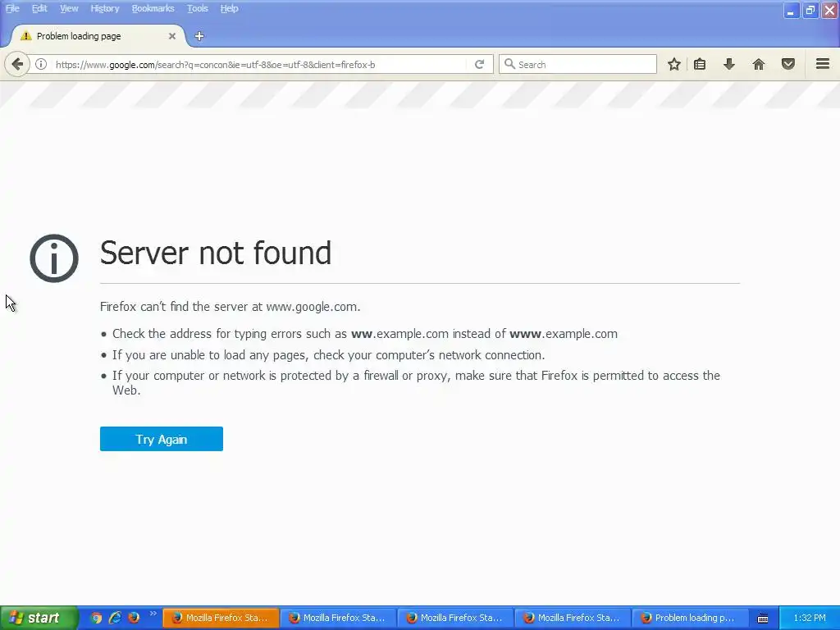
Task: Open the Tools menu
Action: (x=197, y=8)
